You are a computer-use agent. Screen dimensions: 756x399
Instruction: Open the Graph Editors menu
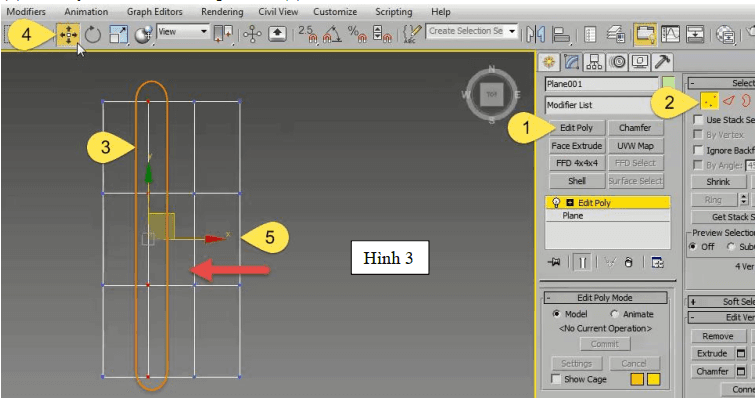pyautogui.click(x=155, y=12)
